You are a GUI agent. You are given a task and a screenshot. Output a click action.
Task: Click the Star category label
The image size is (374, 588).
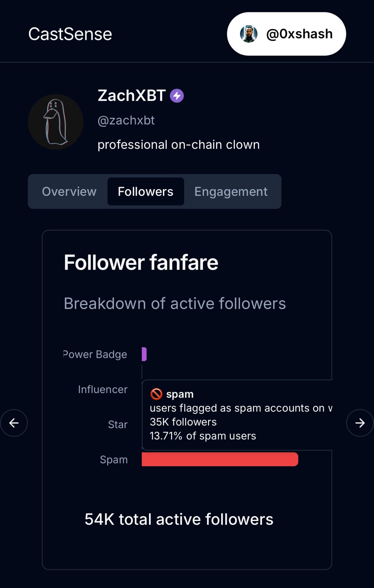[x=118, y=425]
